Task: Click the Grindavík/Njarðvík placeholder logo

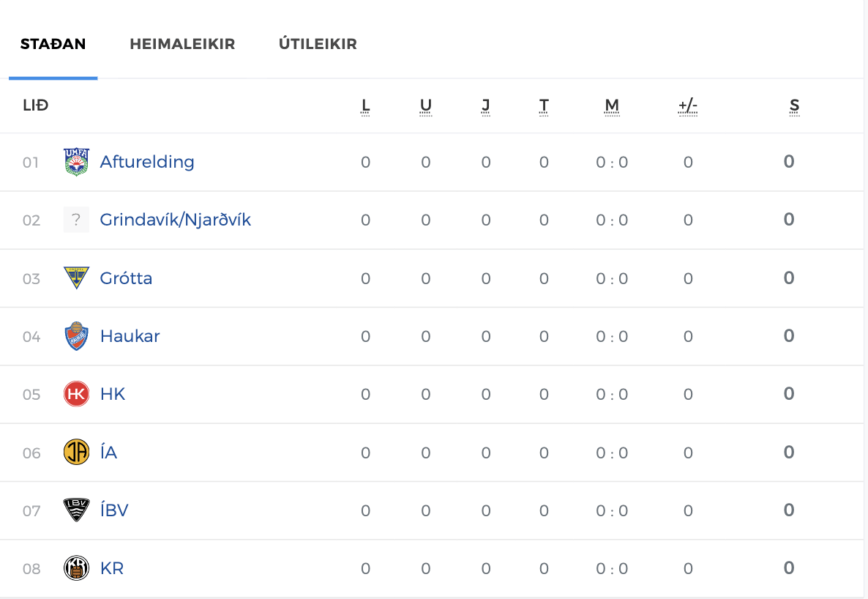Action: click(76, 220)
